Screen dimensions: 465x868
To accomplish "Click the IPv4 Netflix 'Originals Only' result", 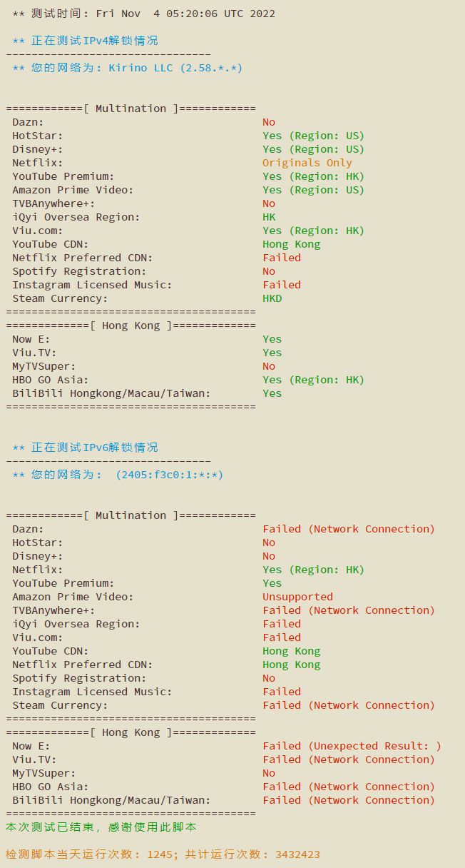I will [x=307, y=163].
